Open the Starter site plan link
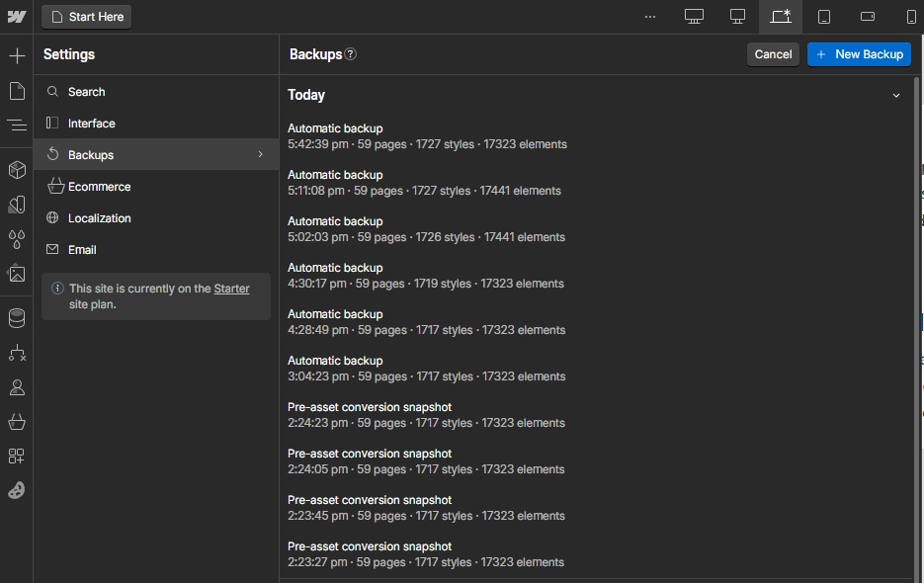The image size is (924, 583). (x=231, y=289)
